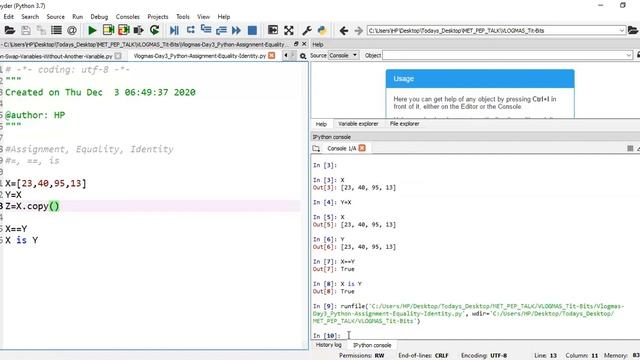Step over the current line debug icon

(x=191, y=30)
